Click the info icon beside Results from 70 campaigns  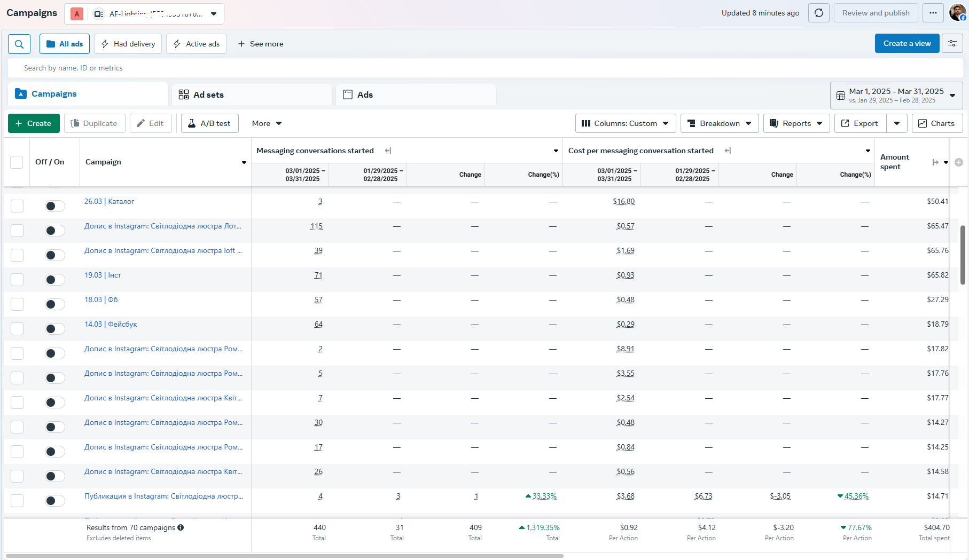tap(181, 527)
